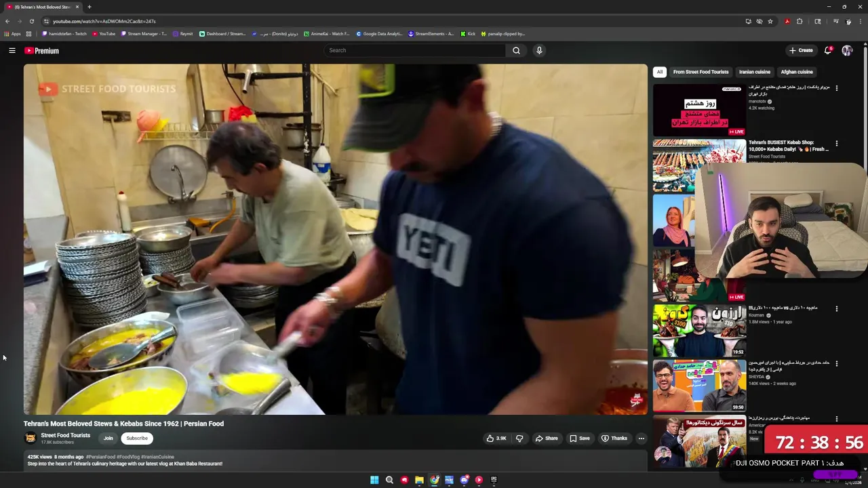The image size is (868, 488).
Task: Open the Apps bookmarks shortcut
Action: 12,34
